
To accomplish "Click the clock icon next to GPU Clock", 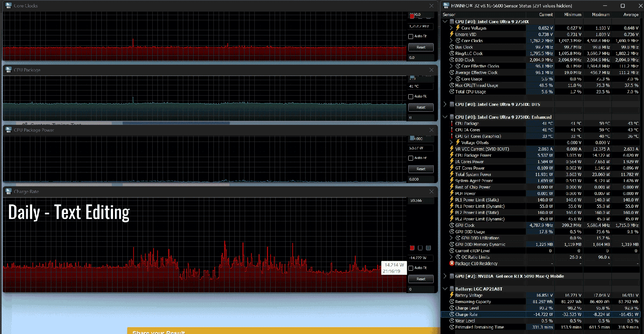I will click(452, 225).
